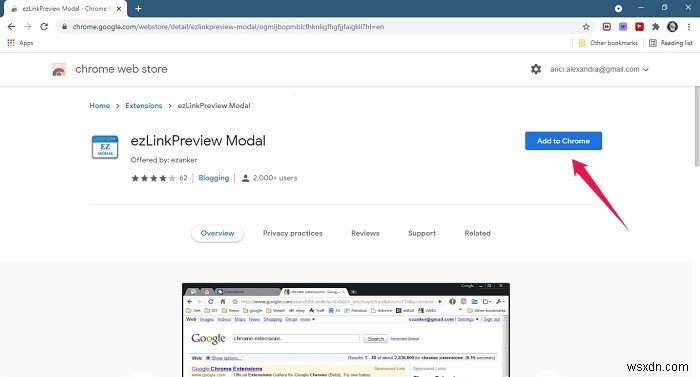Screen dimensions: 700x377
Task: Click the page vertical scrollbar
Action: pos(696,126)
